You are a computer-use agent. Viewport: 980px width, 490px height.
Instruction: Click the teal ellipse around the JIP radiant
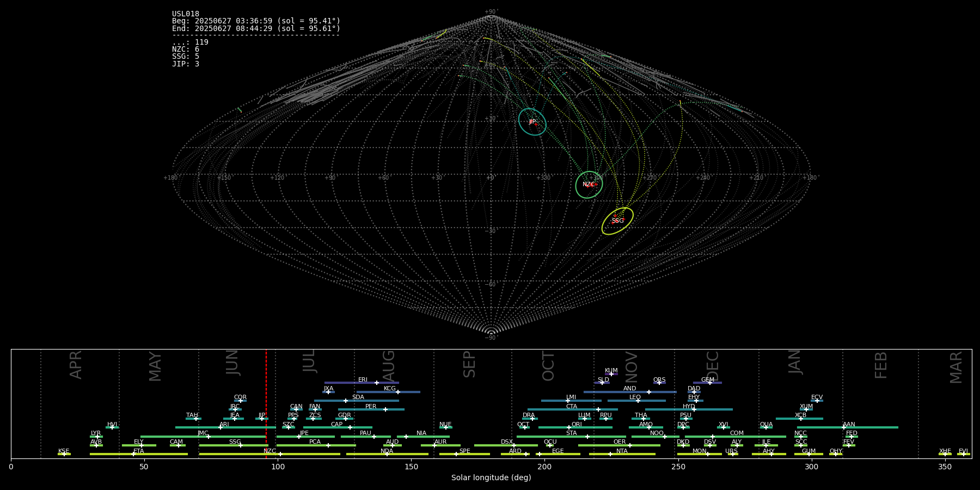click(x=532, y=122)
